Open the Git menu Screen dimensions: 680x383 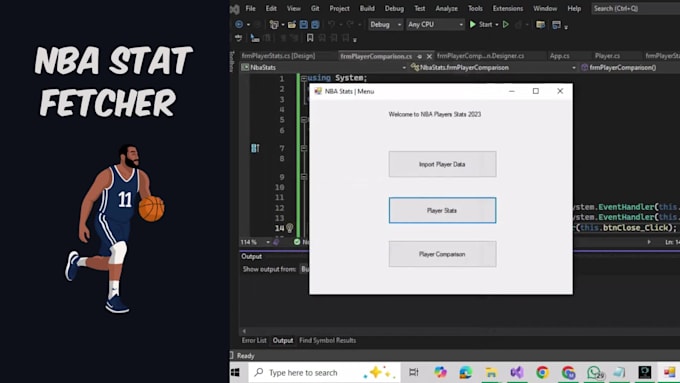(x=315, y=9)
